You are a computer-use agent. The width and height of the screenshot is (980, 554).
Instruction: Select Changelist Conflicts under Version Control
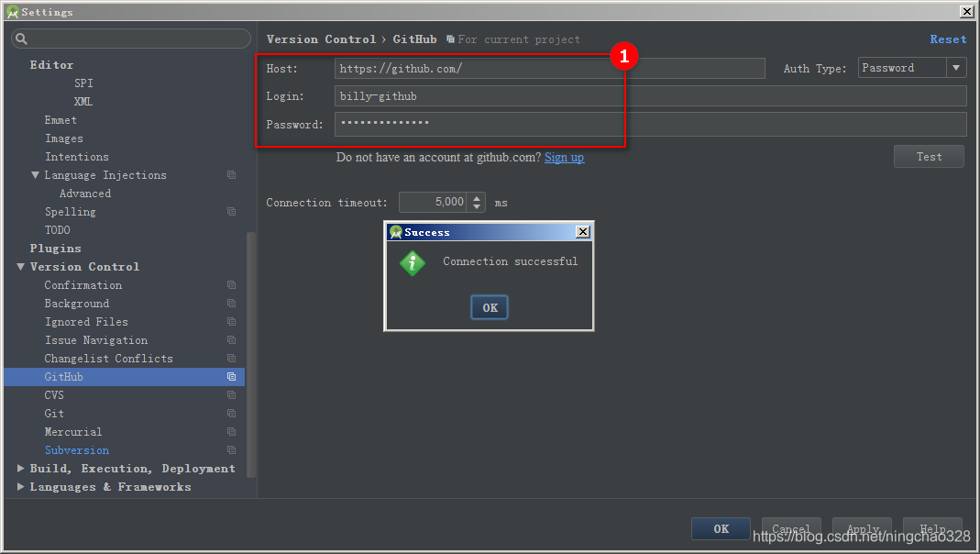[x=109, y=359]
